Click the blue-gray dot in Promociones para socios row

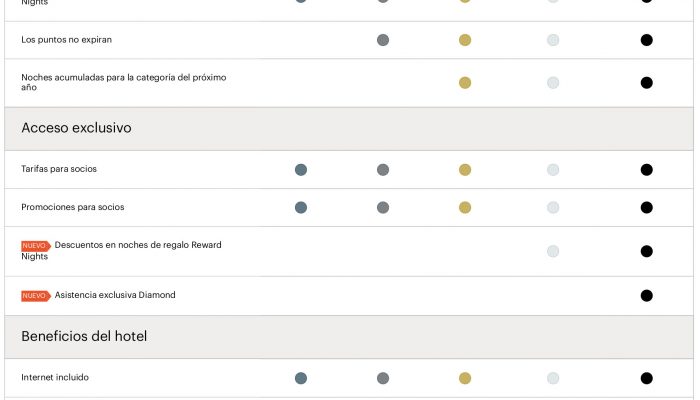coord(301,208)
